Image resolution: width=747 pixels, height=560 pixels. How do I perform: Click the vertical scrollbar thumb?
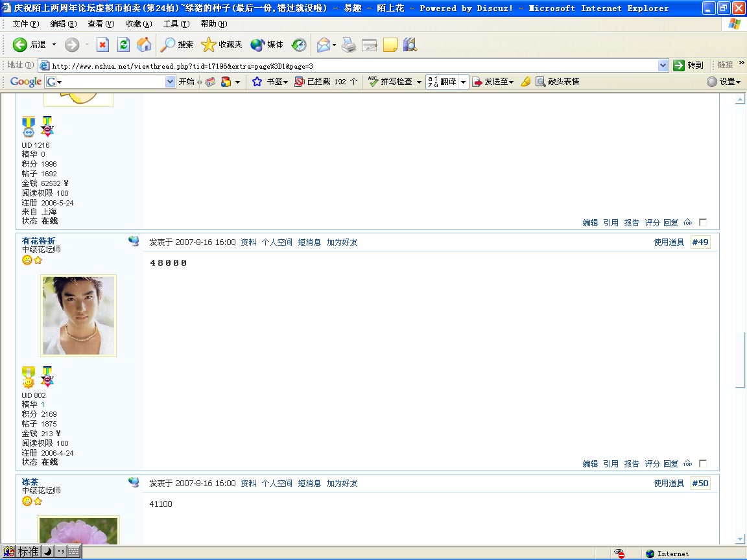coord(740,360)
